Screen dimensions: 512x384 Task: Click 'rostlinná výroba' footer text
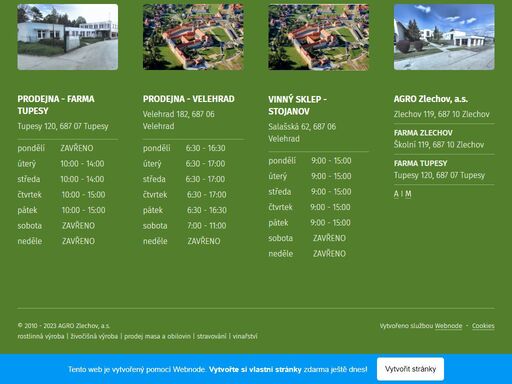point(41,336)
